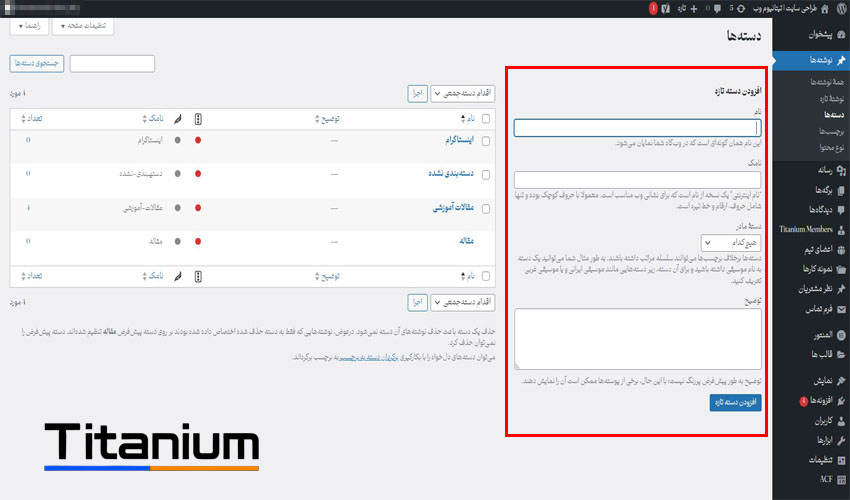Open the دیدگاه‌ها comments sidebar icon
The width and height of the screenshot is (850, 500).
(841, 209)
